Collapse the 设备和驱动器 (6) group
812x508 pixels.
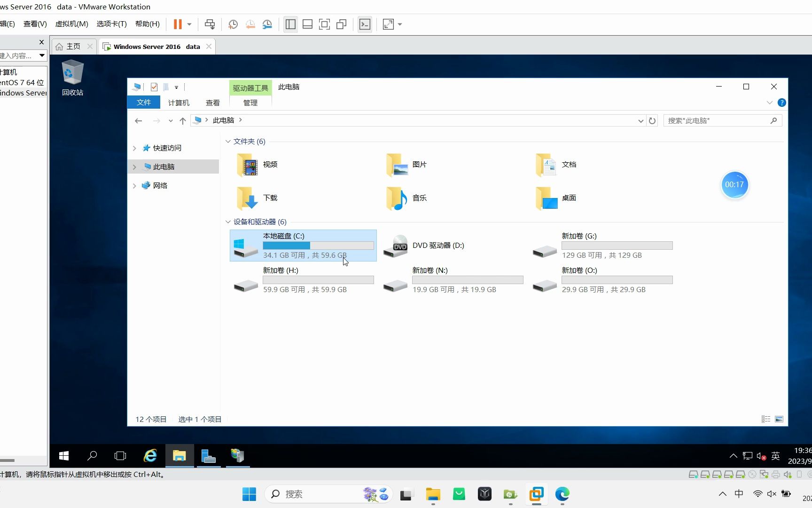click(x=228, y=222)
